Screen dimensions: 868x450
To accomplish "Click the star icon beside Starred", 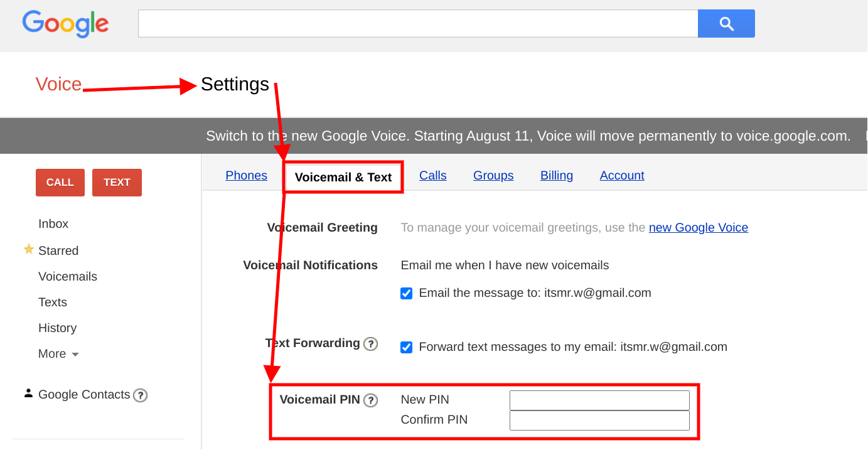I will click(x=28, y=250).
